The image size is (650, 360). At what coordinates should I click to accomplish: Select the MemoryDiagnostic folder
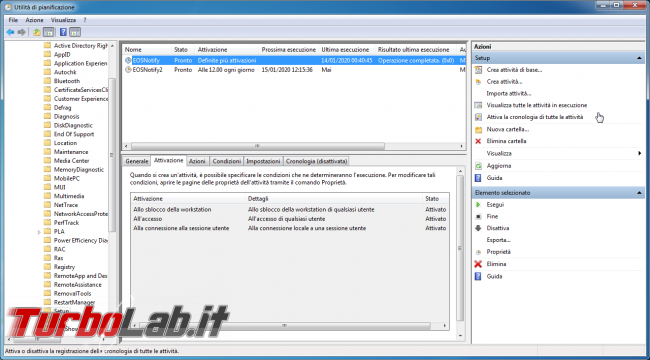tap(79, 170)
